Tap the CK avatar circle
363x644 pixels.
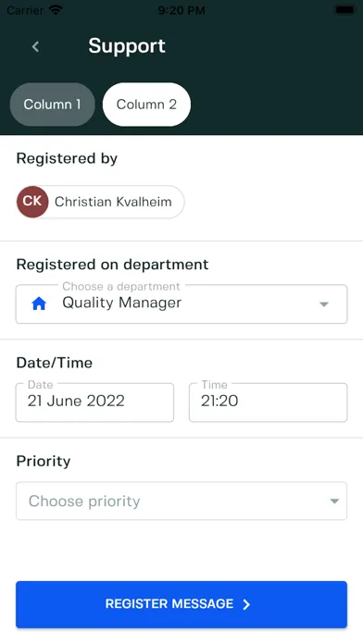(x=32, y=202)
